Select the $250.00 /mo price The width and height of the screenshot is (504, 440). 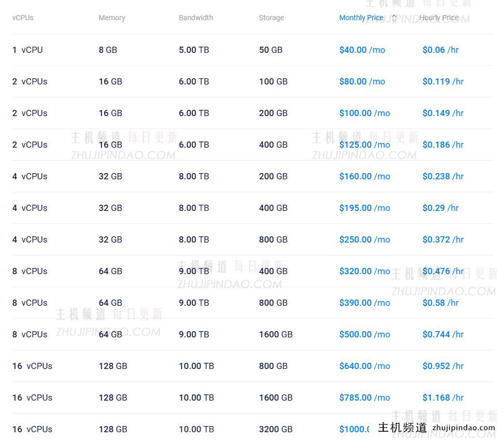pos(365,239)
